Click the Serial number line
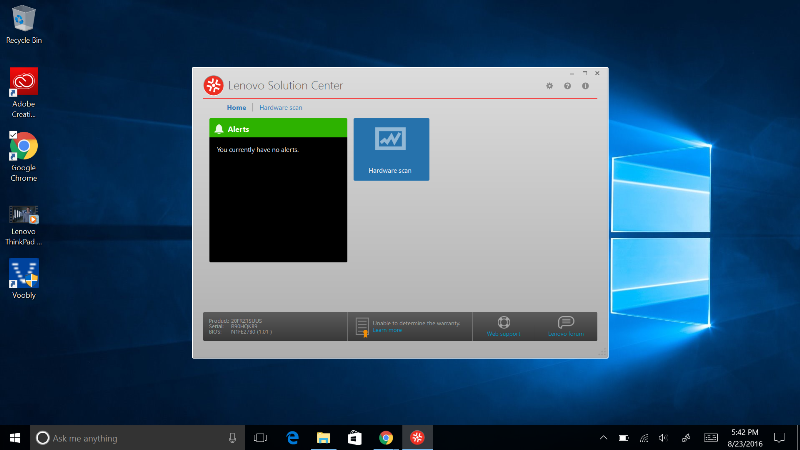The height and width of the screenshot is (450, 800). [x=233, y=326]
